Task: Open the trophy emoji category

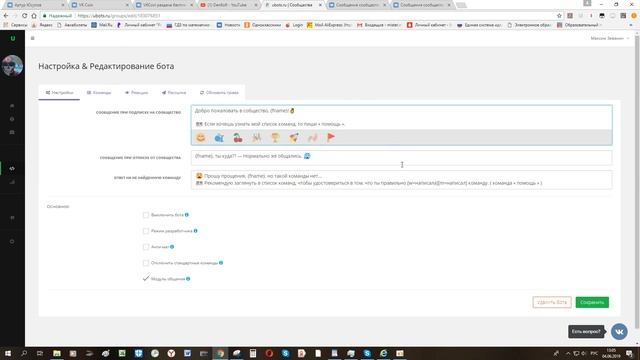Action: pyautogui.click(x=276, y=138)
